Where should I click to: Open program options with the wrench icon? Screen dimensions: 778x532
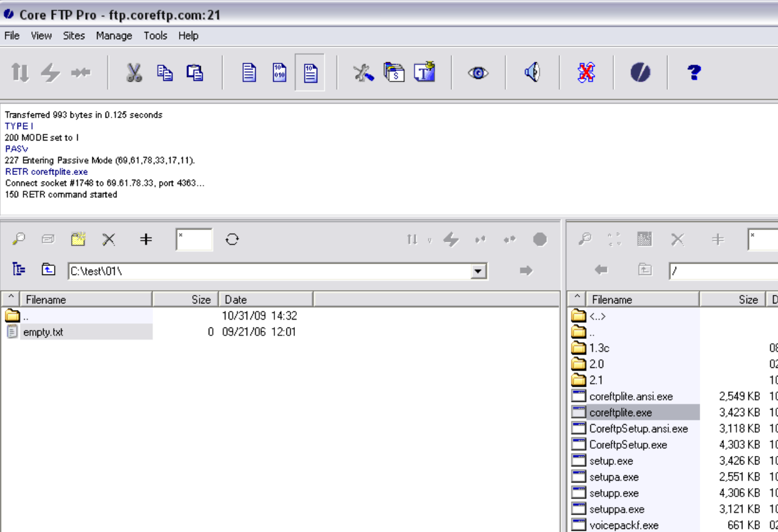click(x=362, y=72)
